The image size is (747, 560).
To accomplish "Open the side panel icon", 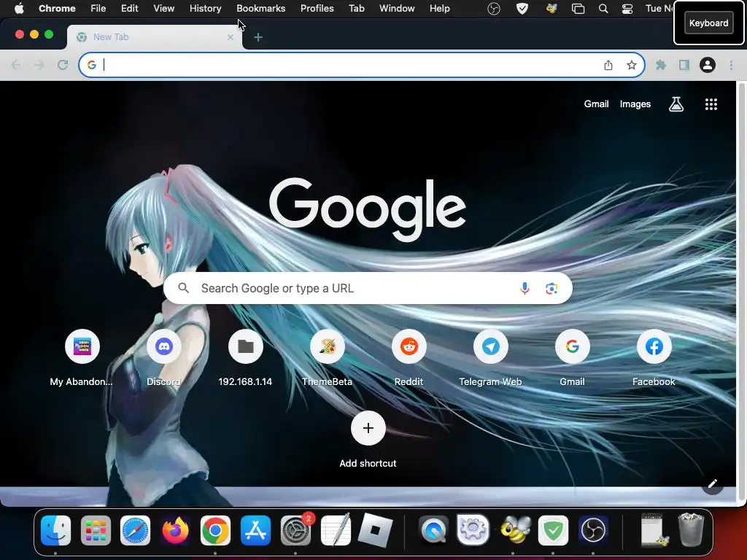I will 684,65.
